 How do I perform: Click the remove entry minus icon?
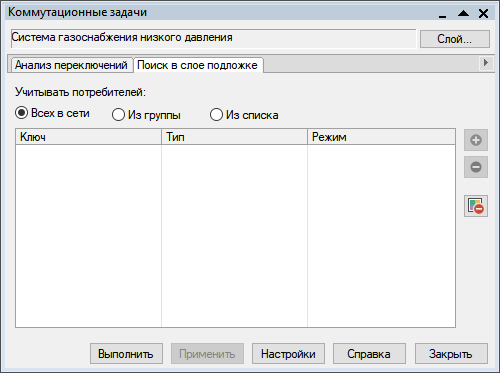coord(476,167)
